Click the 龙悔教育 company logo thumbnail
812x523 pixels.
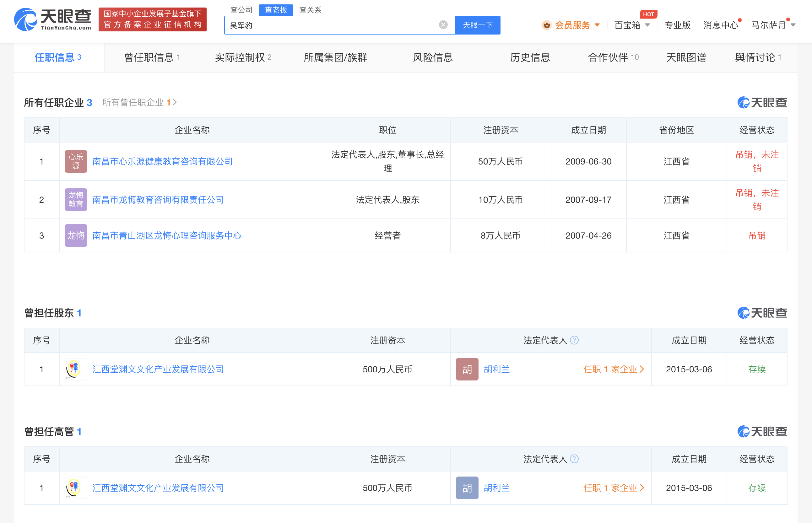(x=75, y=200)
